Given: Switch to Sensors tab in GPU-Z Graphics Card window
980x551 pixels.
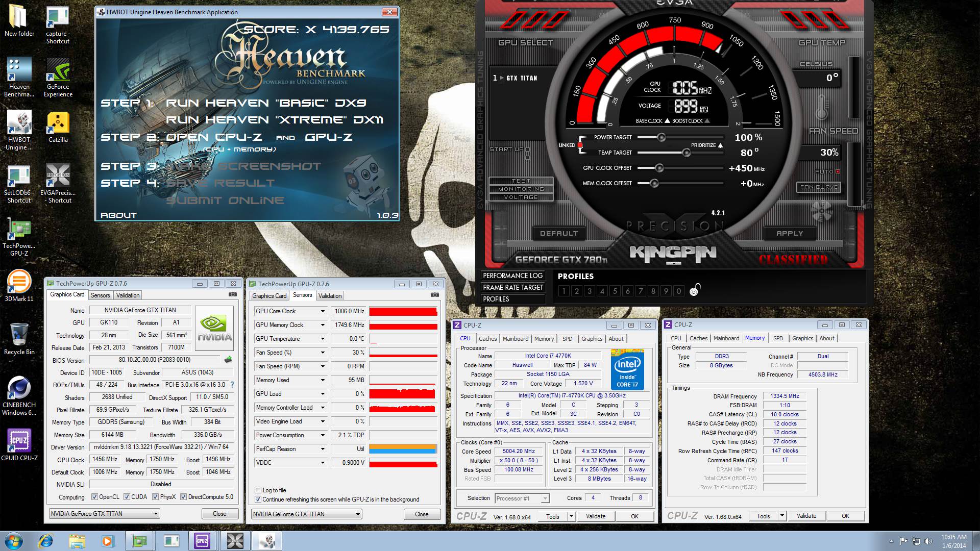Looking at the screenshot, I should 100,295.
